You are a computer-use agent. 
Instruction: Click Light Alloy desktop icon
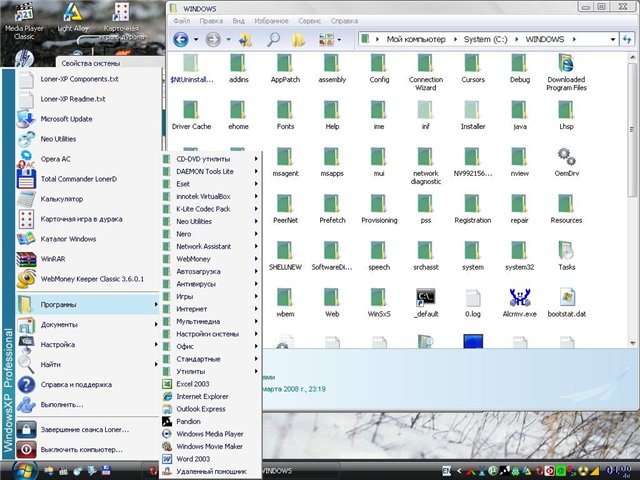[x=73, y=18]
